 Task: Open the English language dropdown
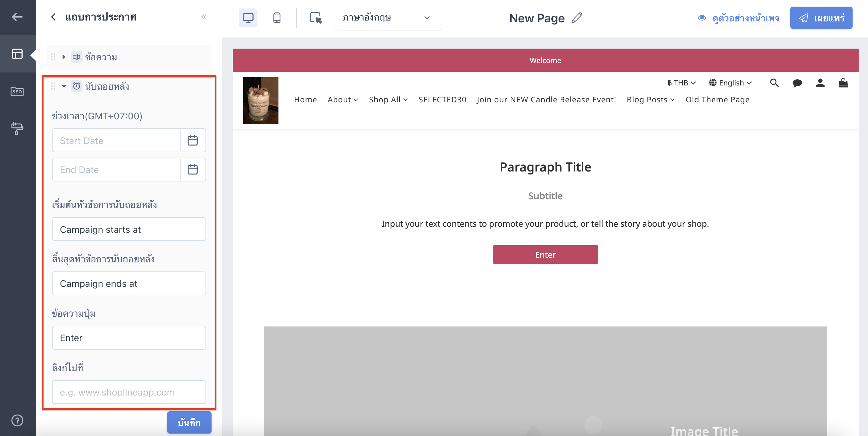click(730, 83)
